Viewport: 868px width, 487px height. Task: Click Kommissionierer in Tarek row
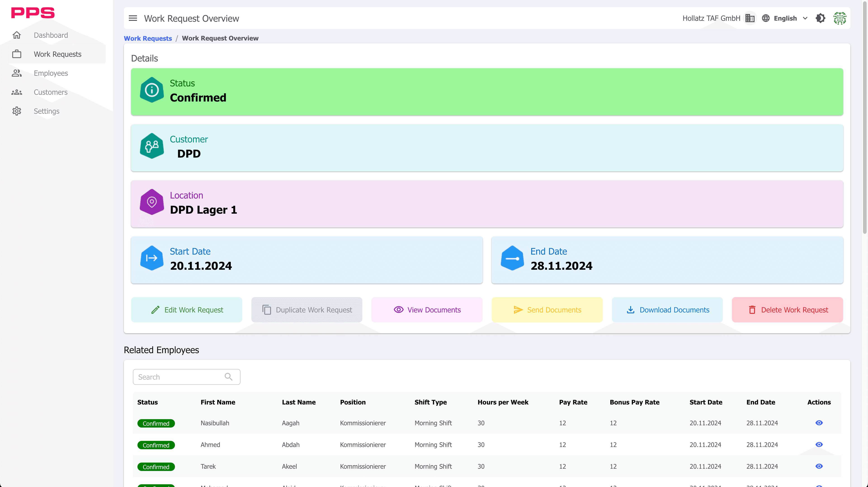(x=363, y=466)
